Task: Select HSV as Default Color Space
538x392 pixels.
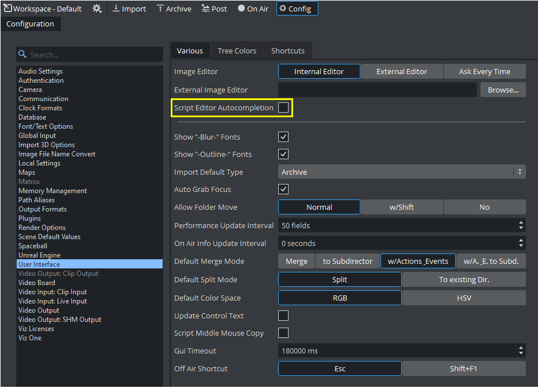Action: tap(463, 298)
